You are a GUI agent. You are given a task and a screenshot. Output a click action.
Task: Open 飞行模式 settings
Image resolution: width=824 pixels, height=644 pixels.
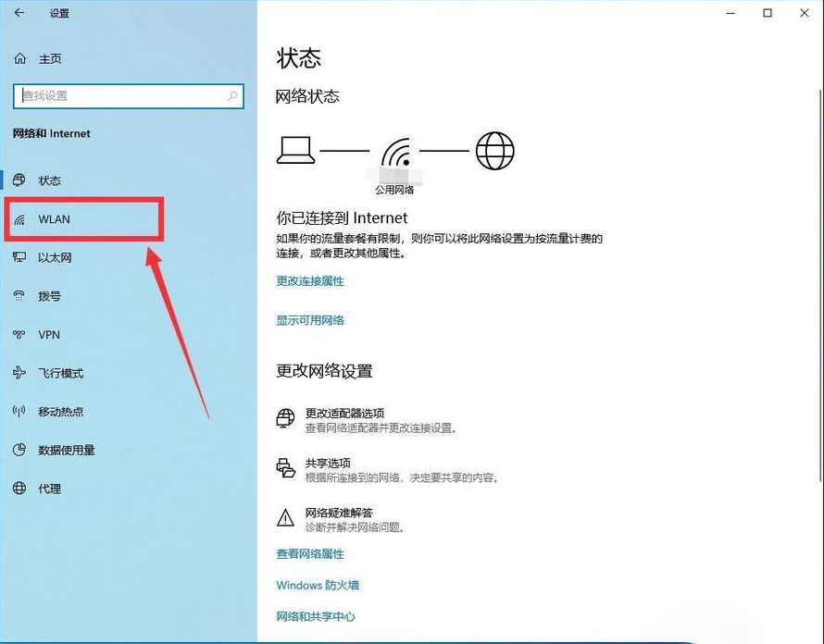[x=60, y=374]
